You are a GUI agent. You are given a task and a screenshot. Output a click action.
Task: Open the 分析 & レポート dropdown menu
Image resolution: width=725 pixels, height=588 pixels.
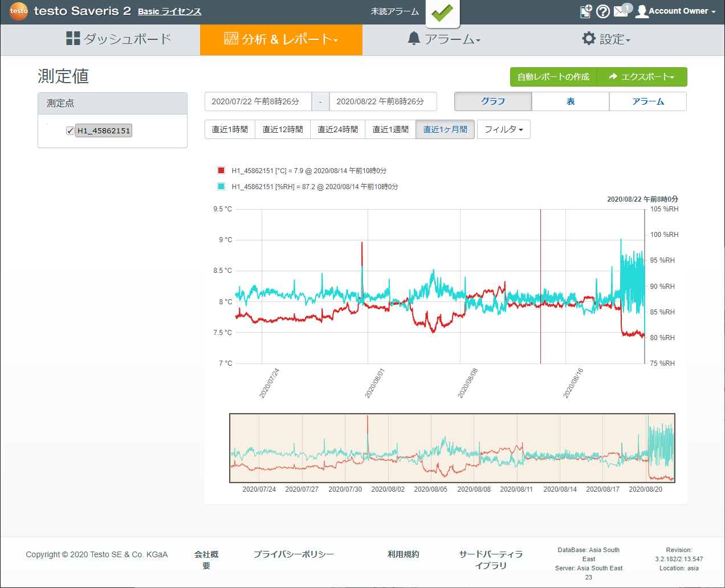click(282, 40)
